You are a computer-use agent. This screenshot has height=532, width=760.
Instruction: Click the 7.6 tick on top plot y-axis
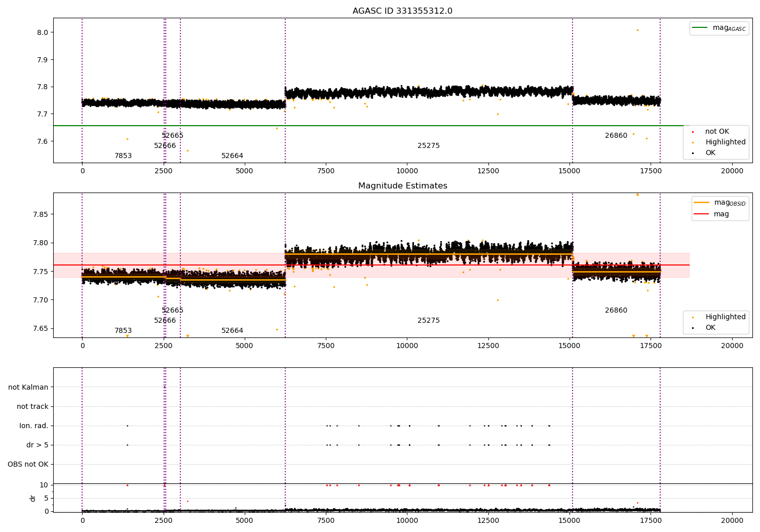tap(43, 141)
